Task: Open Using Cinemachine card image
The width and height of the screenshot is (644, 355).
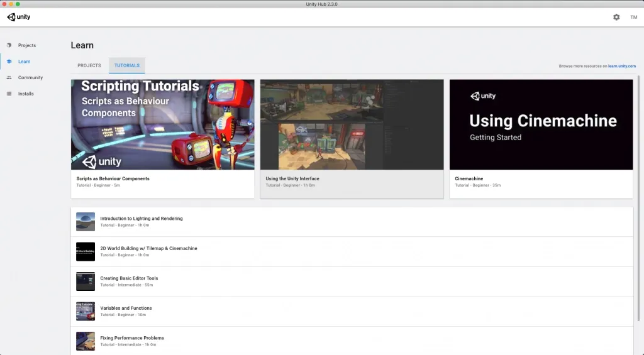Action: 541,124
